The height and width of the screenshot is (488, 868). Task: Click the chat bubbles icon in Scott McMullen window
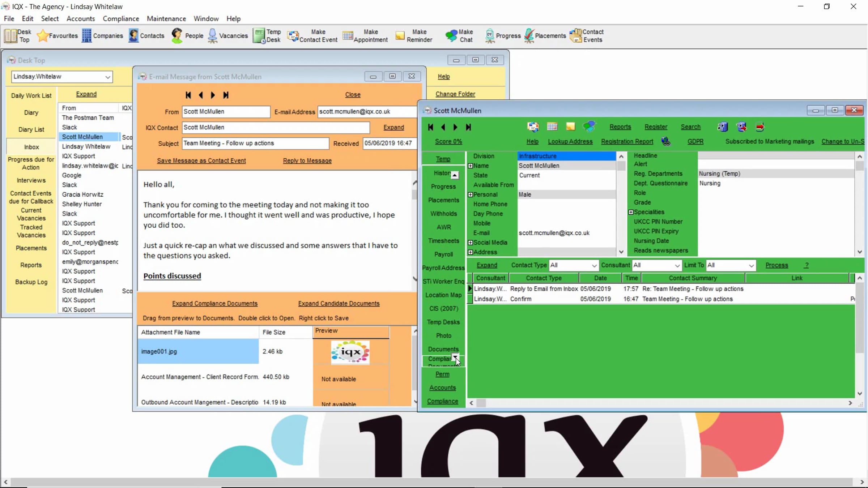click(x=589, y=127)
